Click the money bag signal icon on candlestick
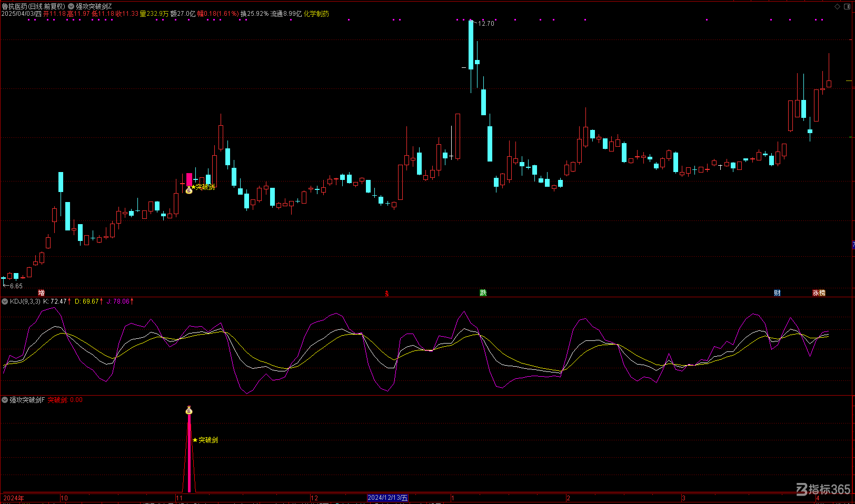Screen dimensions: 855x504 coord(189,190)
